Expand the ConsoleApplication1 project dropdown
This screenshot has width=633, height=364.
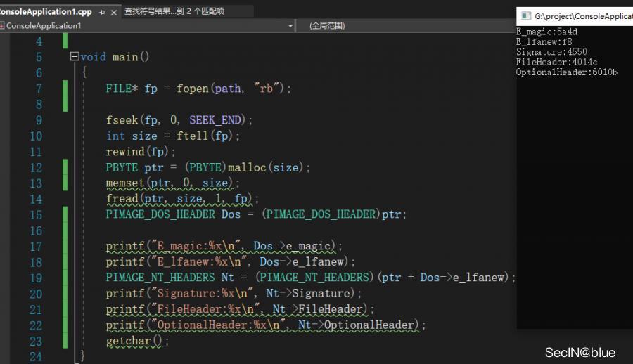pos(290,25)
